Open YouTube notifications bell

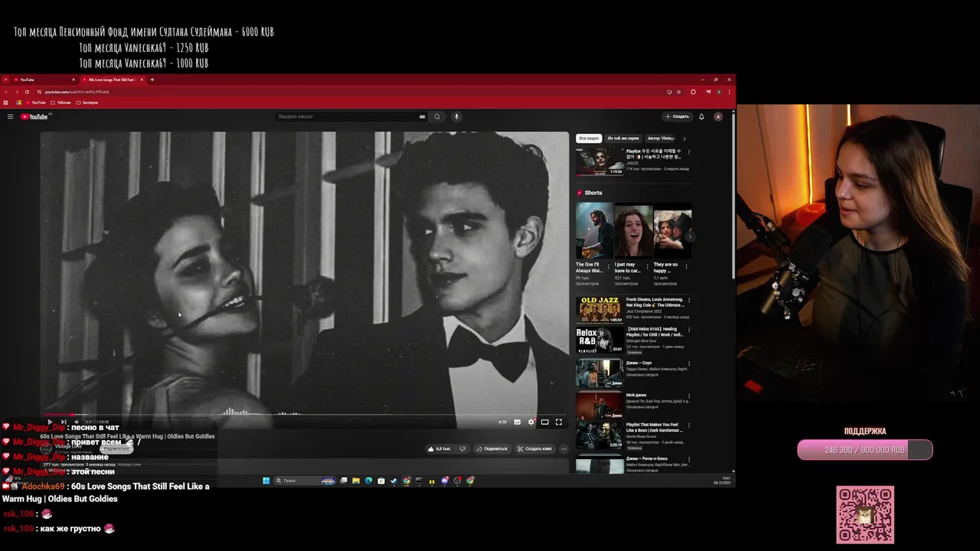[x=701, y=116]
